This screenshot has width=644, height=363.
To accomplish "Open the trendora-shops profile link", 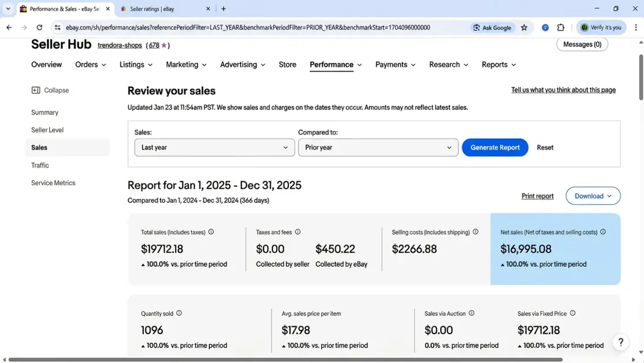I will coord(120,45).
